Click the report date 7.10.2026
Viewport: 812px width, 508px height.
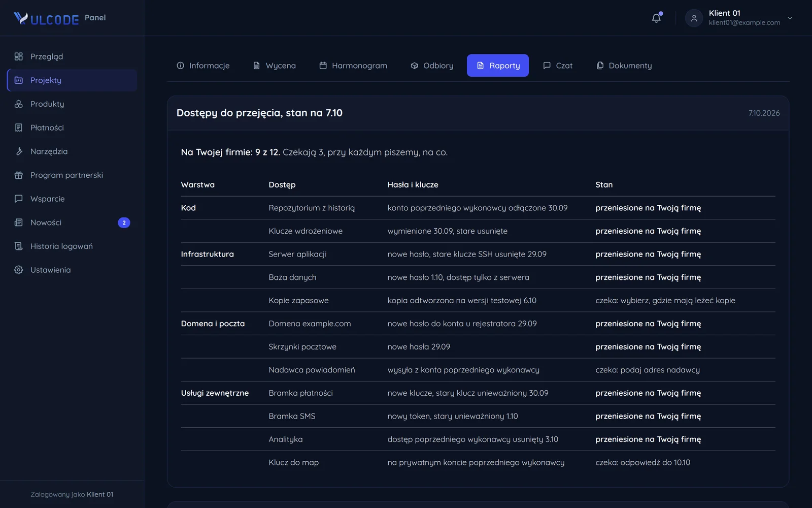[764, 113]
